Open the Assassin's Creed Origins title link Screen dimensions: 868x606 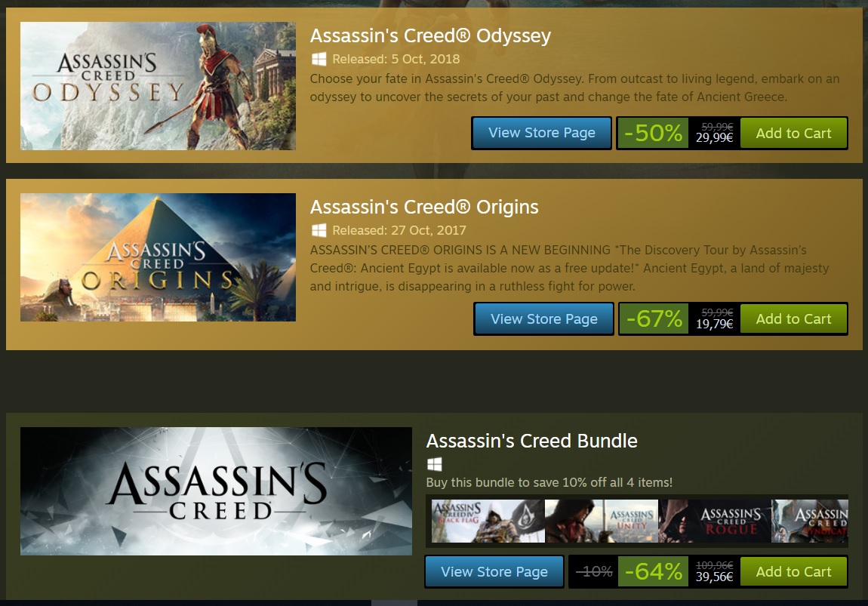(x=424, y=207)
